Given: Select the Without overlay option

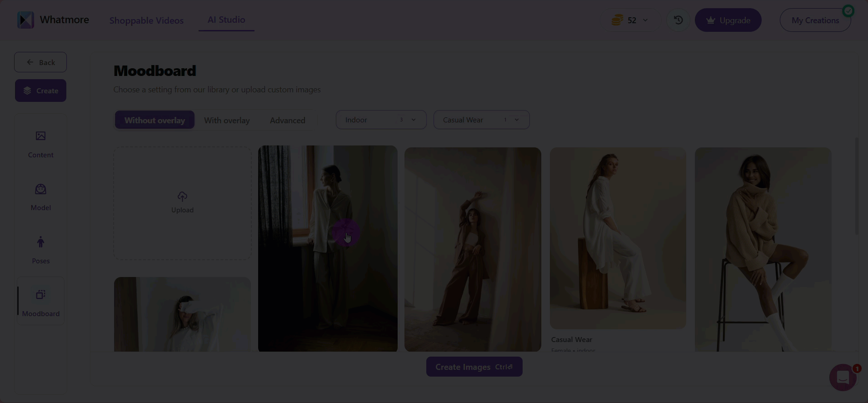Looking at the screenshot, I should click(155, 120).
